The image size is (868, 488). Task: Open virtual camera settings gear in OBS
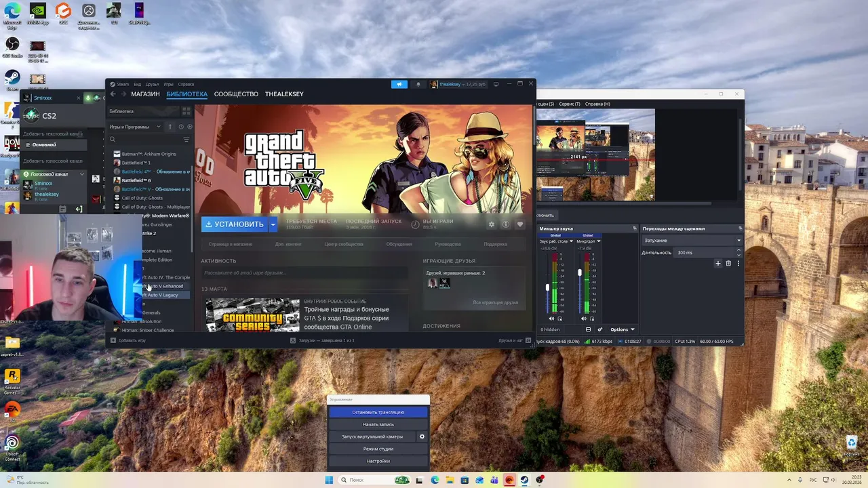422,436
